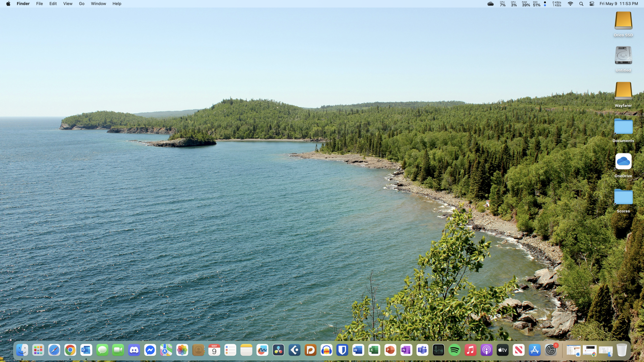Viewport: 644px width, 362px height.
Task: Open Spotlight search magnifier
Action: 581,4
